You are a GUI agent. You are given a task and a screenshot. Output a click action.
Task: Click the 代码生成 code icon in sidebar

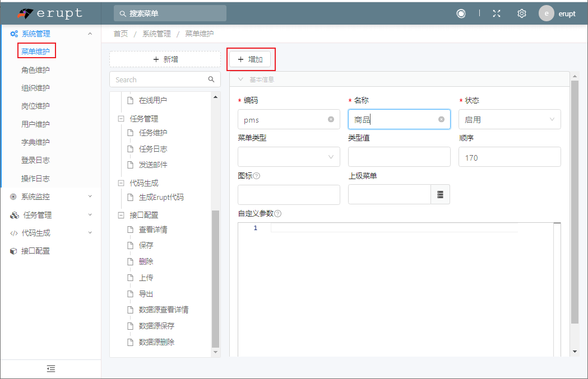[14, 233]
